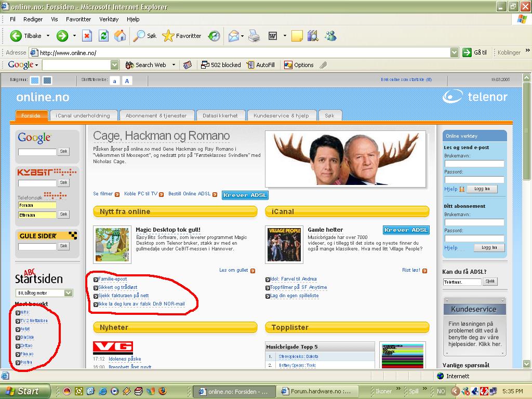The image size is (532, 399).
Task: Click the green Forward arrow icon
Action: 62,36
